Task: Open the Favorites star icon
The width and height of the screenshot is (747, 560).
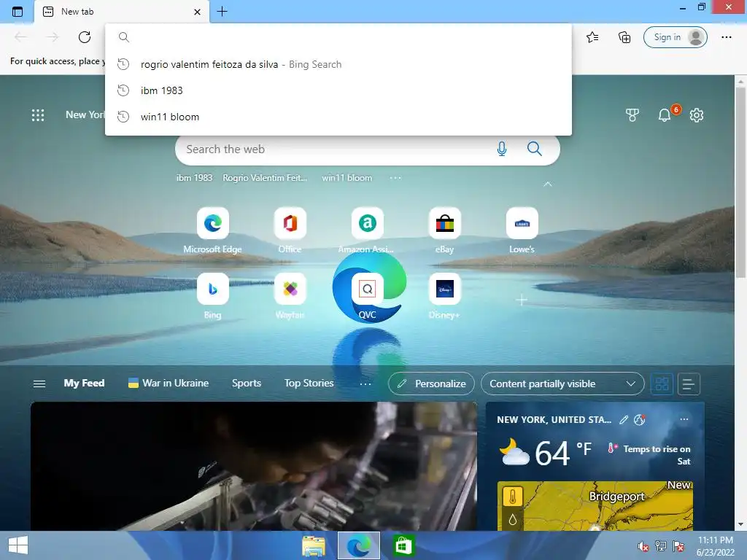Action: tap(592, 37)
